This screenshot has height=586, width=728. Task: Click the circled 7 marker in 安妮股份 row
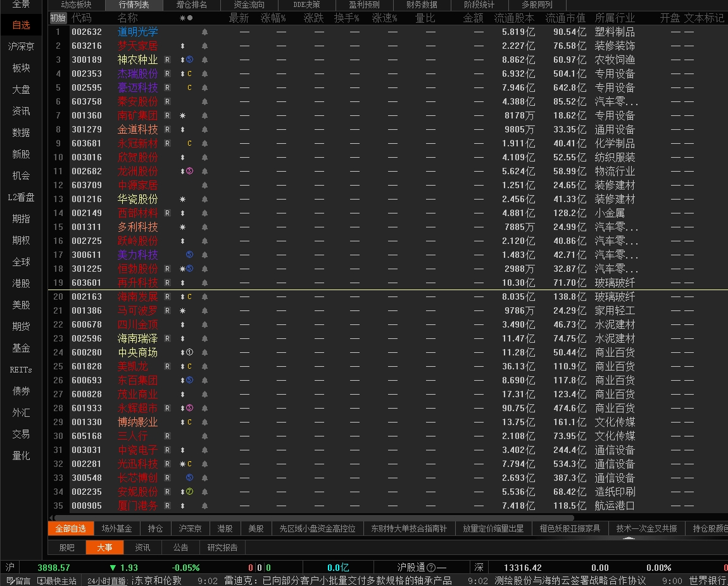(x=189, y=492)
